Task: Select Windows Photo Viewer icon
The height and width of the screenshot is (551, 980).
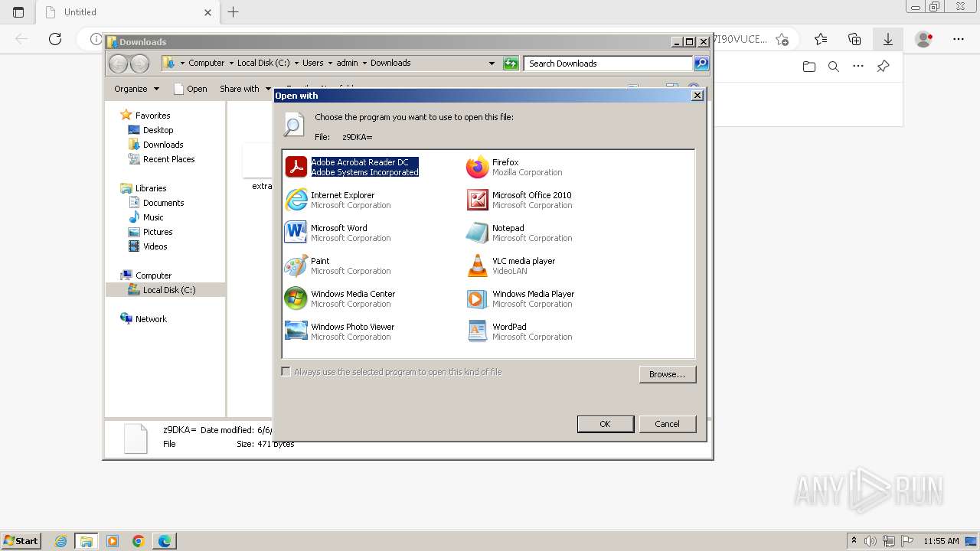Action: 296,331
